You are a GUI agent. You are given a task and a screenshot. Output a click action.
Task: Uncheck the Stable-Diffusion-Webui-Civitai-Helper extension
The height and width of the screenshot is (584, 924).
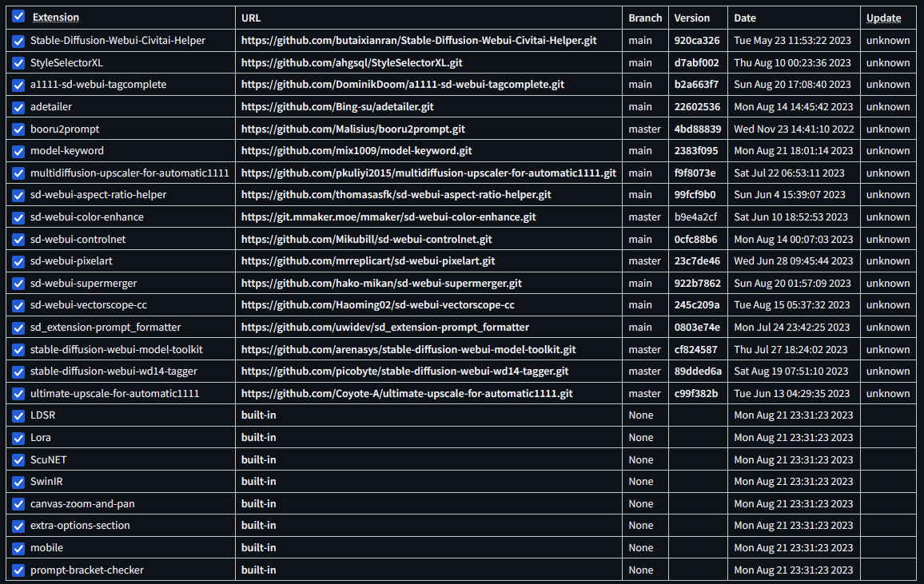pyautogui.click(x=18, y=40)
